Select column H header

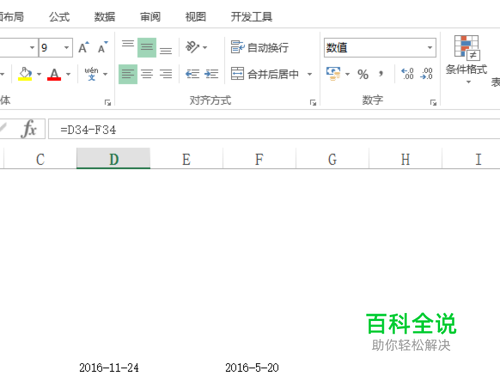pos(405,159)
